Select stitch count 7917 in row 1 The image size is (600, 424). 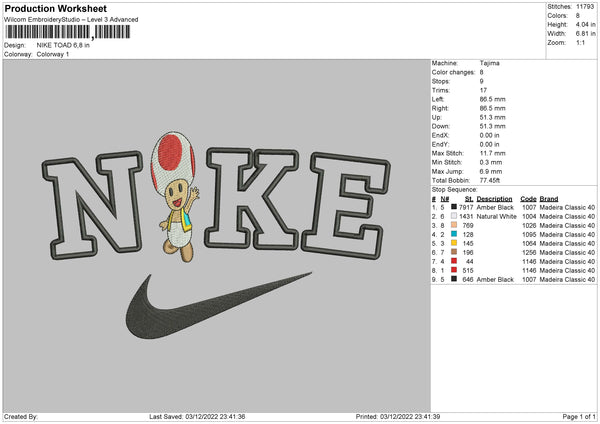[466, 207]
